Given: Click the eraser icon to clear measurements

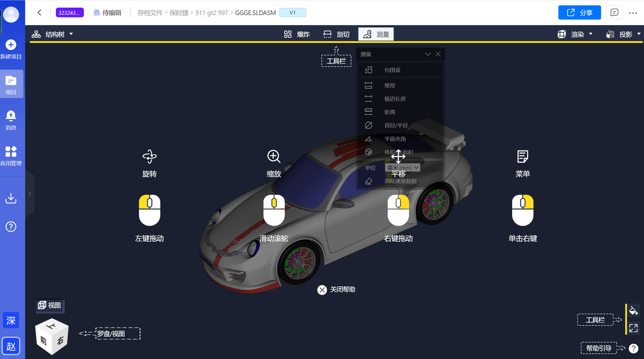Looking at the screenshot, I should point(369,181).
